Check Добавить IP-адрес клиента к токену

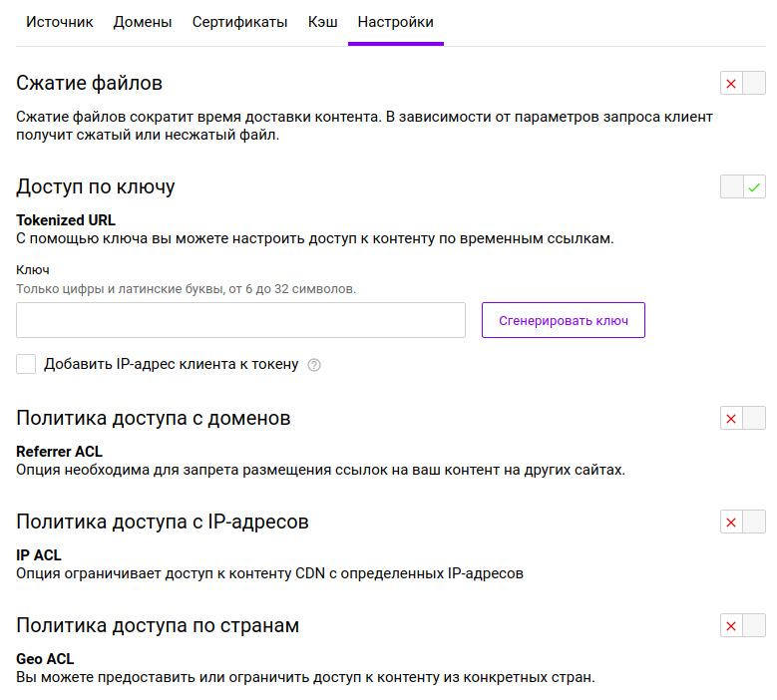[26, 364]
